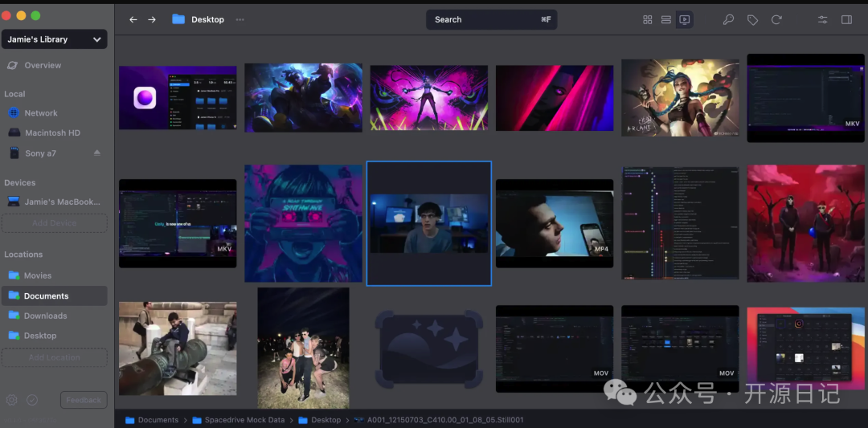
Task: Select the placeholder image icon thumbnail
Action: (x=429, y=349)
